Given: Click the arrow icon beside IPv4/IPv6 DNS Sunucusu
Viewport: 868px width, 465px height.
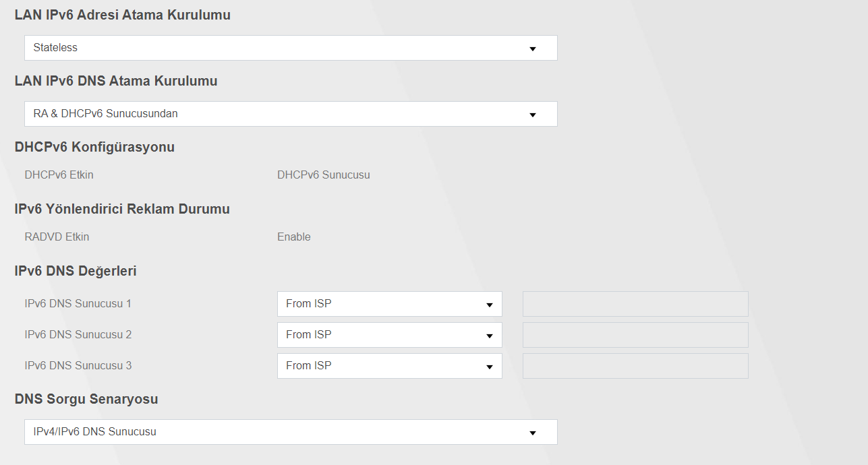Looking at the screenshot, I should 532,433.
